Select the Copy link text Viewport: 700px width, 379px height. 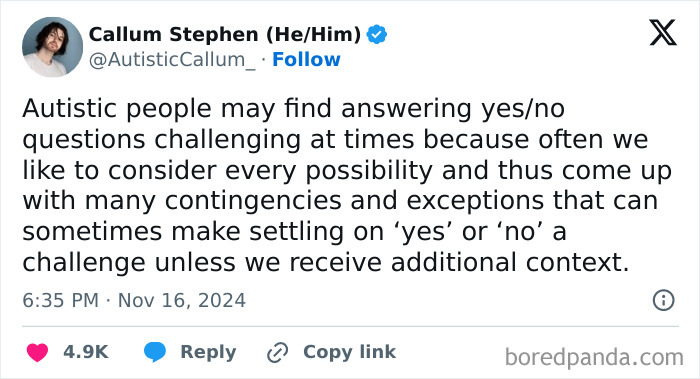click(350, 352)
